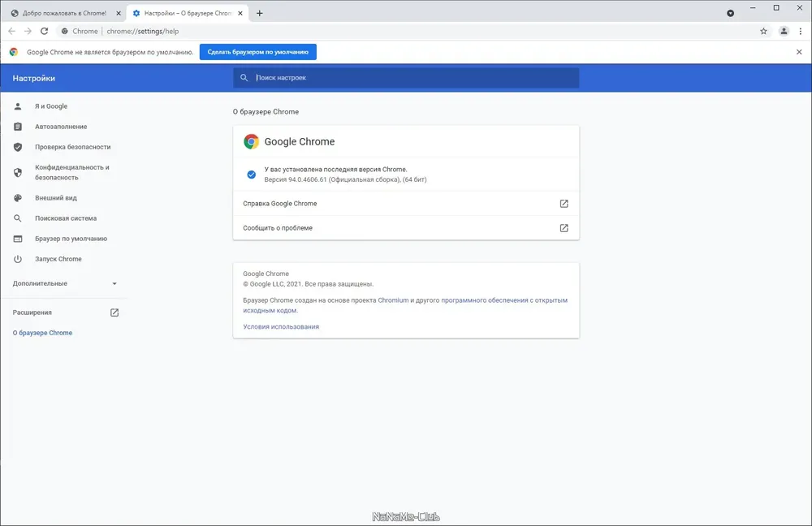Open a new tab with the plus button
This screenshot has height=526, width=812.
[260, 14]
